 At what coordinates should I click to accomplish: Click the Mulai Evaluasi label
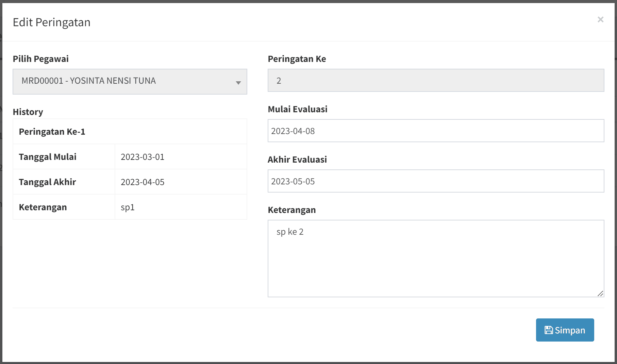point(297,109)
